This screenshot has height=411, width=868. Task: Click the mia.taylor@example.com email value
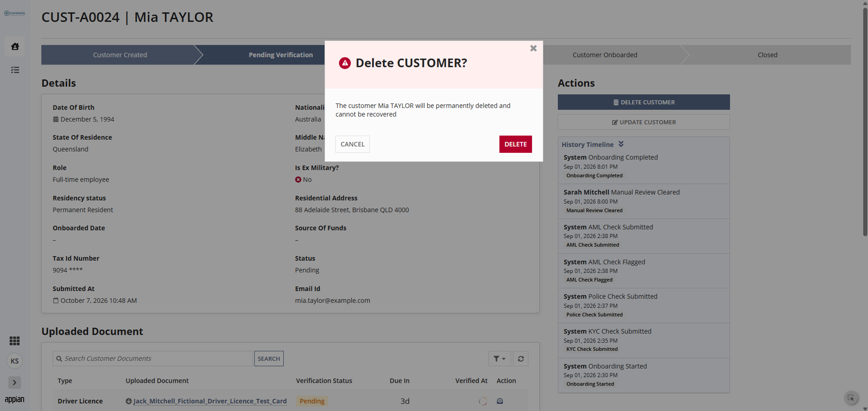(x=332, y=300)
